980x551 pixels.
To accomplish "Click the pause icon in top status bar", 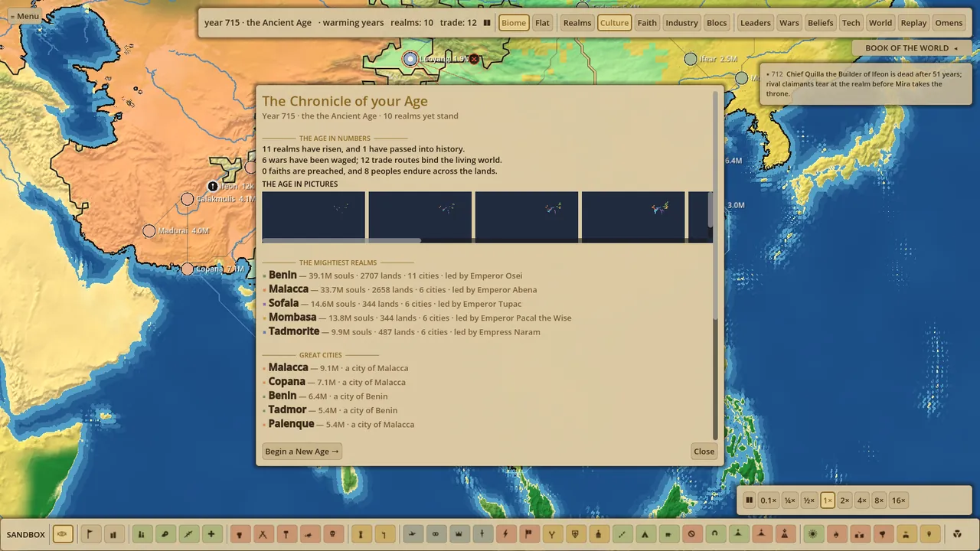I will [487, 23].
